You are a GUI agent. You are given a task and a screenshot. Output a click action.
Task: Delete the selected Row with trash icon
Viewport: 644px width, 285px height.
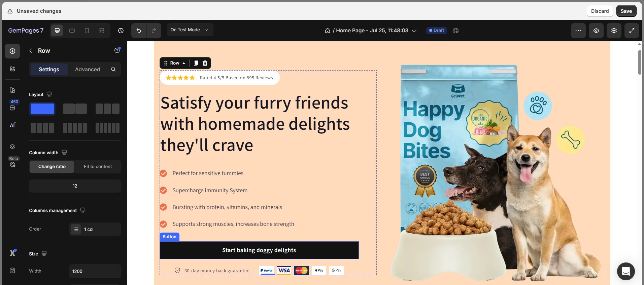click(x=205, y=63)
